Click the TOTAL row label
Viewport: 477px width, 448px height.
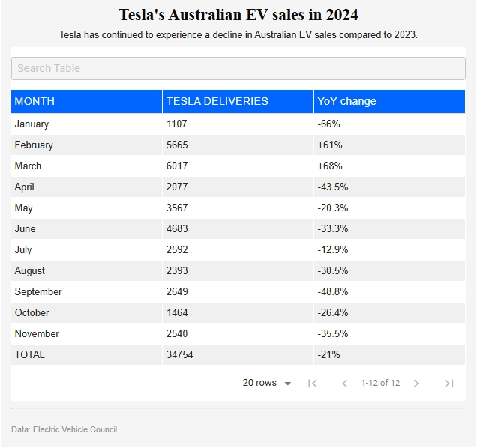29,354
